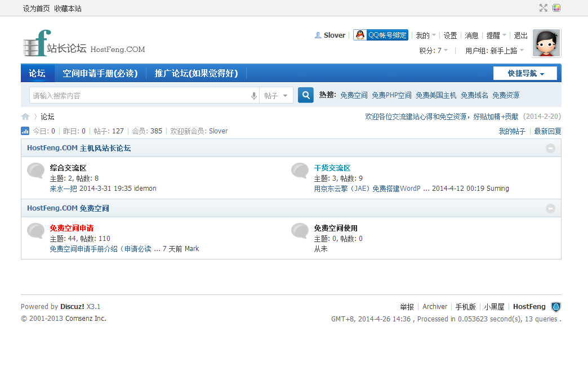Click the 免费空间使用 forum bubble icon
The width and height of the screenshot is (588, 367).
(300, 231)
